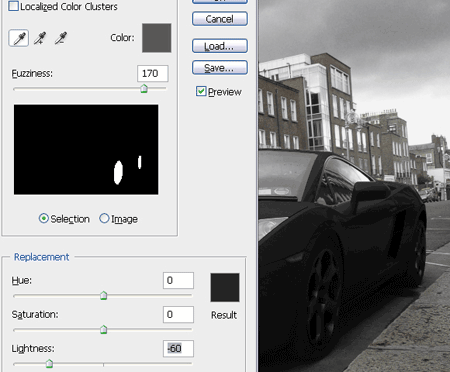Focus the Hue value field

pyautogui.click(x=178, y=280)
